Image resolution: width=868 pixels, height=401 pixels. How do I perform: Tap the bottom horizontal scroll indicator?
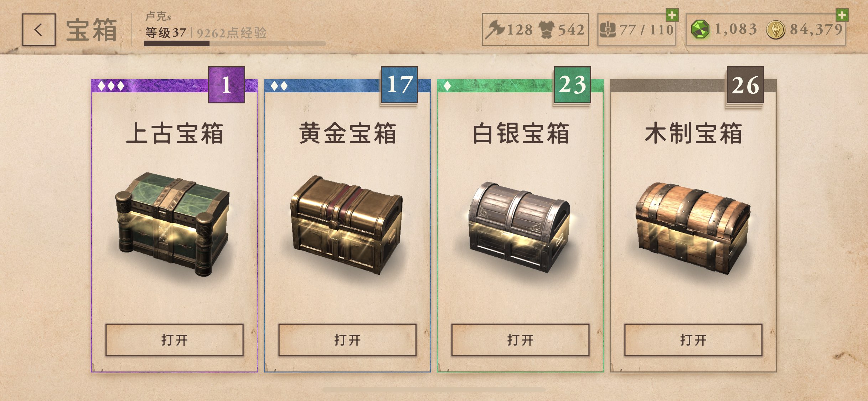coord(434,390)
